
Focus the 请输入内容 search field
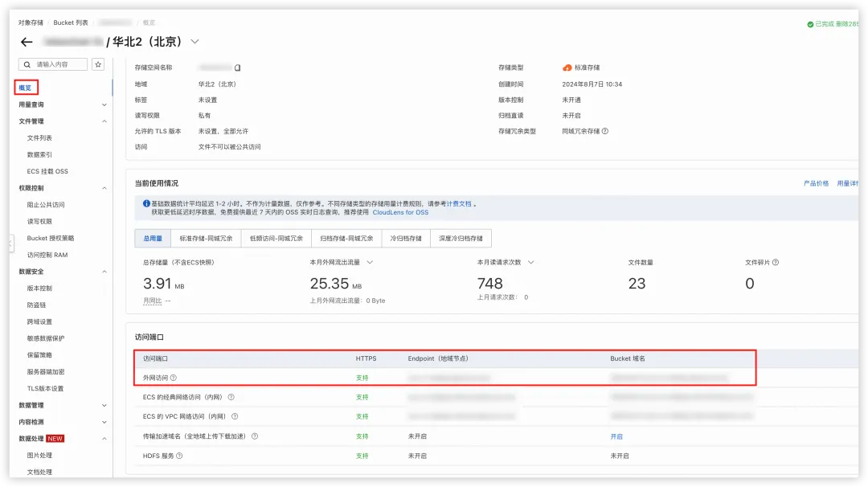(x=53, y=65)
